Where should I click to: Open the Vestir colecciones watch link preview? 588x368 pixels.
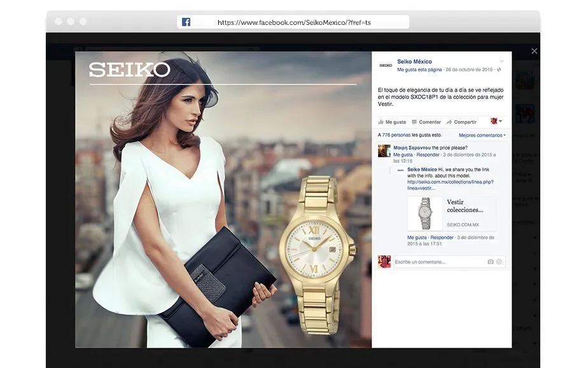click(452, 213)
